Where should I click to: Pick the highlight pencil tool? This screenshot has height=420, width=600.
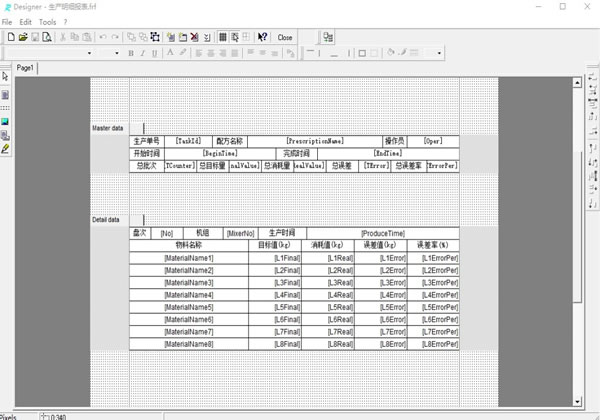[x=5, y=148]
